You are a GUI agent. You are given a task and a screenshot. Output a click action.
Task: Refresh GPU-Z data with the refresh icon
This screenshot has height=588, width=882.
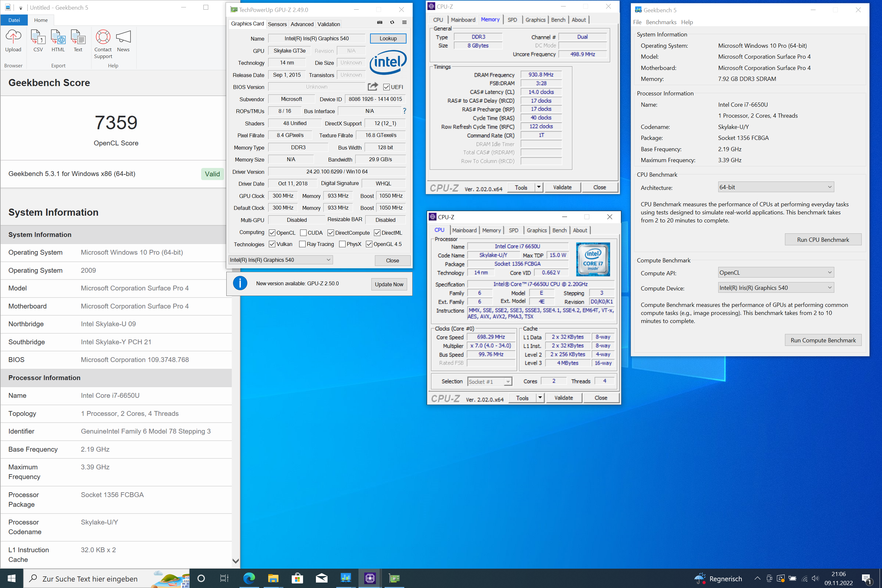point(392,23)
